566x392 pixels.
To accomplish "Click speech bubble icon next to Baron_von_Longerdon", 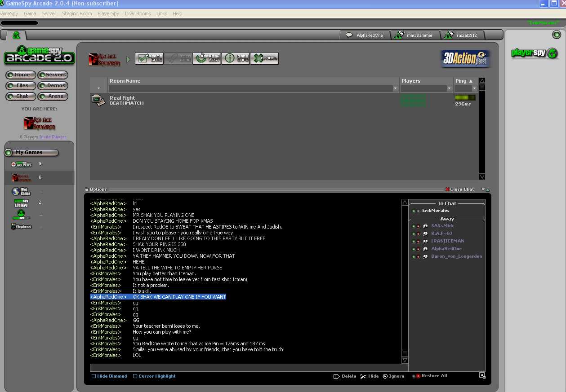I will [425, 257].
